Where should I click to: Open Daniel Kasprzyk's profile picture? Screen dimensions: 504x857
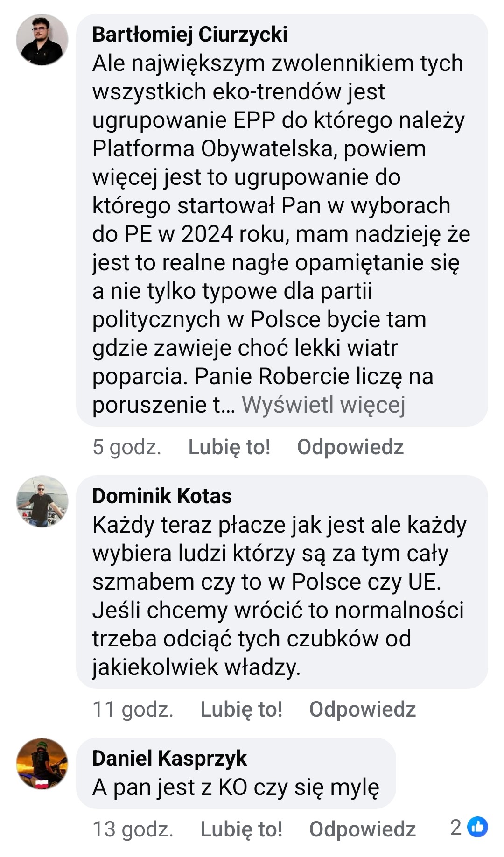click(x=42, y=764)
